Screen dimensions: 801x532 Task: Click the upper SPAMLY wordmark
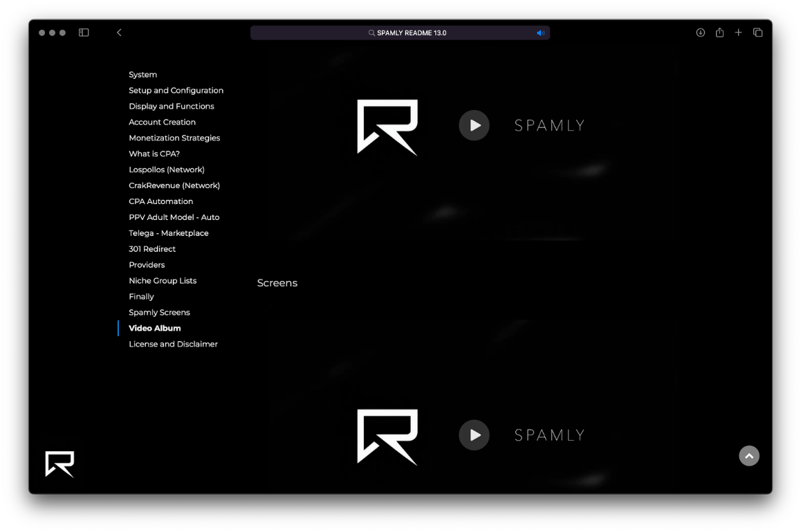pyautogui.click(x=550, y=125)
